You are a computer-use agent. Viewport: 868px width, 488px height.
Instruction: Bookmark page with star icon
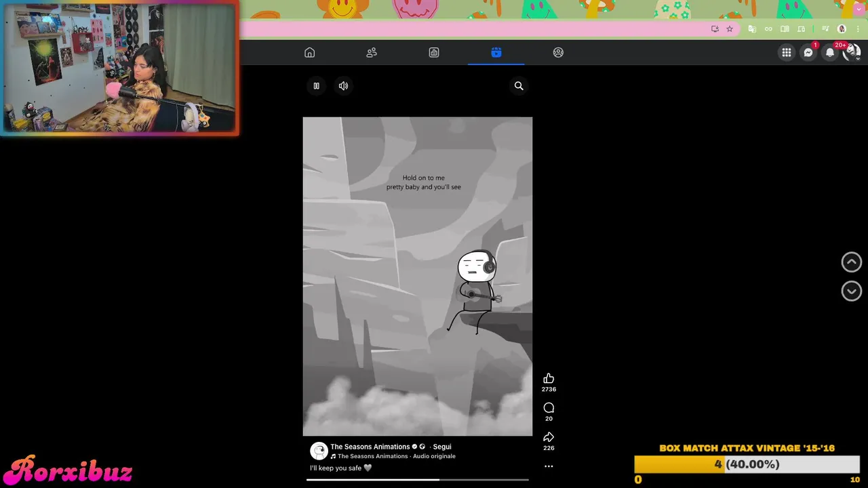(x=730, y=29)
